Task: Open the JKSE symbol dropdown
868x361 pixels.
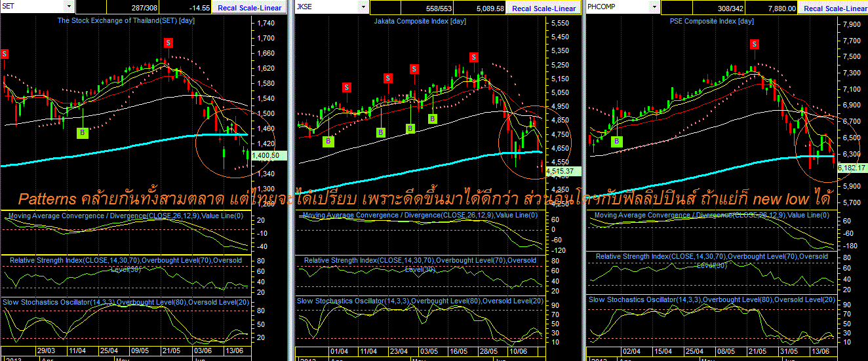Action: (363, 7)
